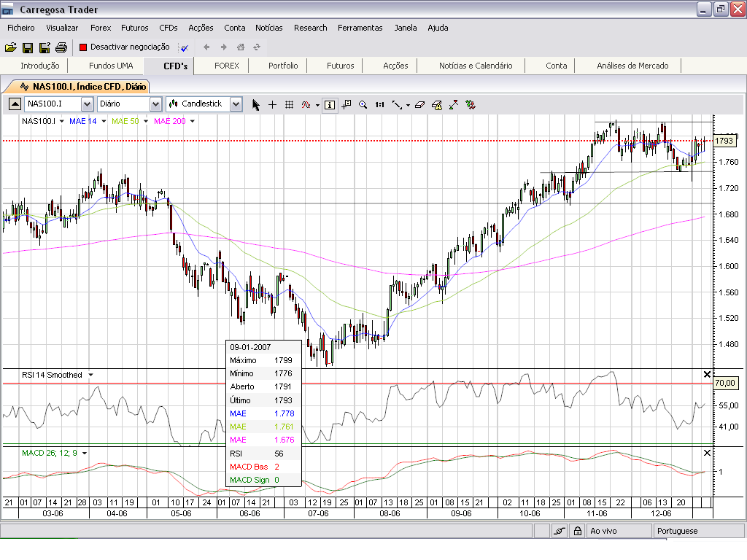
Task: Select the arrow pointer tool
Action: 256,104
